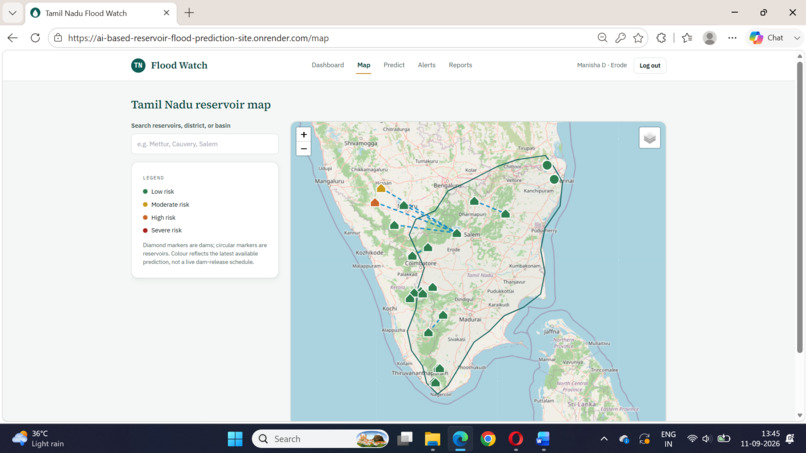Screen dimensions: 806x453
Task: Add this page to favorites star
Action: pyautogui.click(x=638, y=38)
